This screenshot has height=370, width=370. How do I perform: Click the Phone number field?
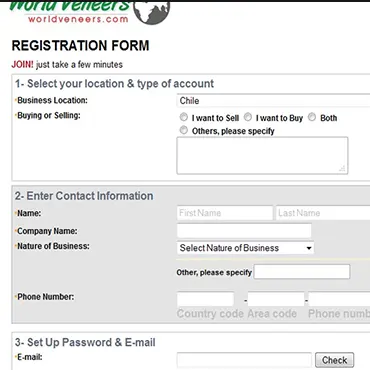(x=339, y=299)
